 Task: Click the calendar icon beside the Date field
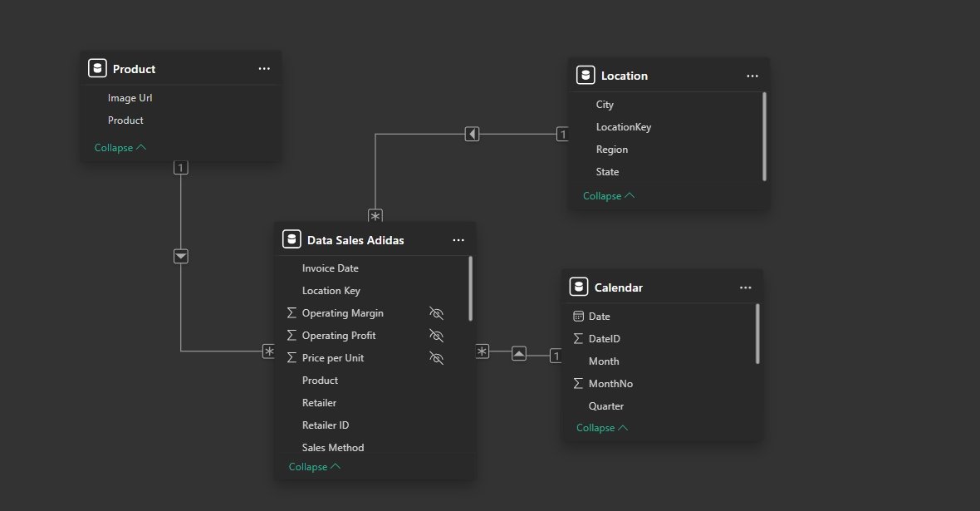[581, 316]
